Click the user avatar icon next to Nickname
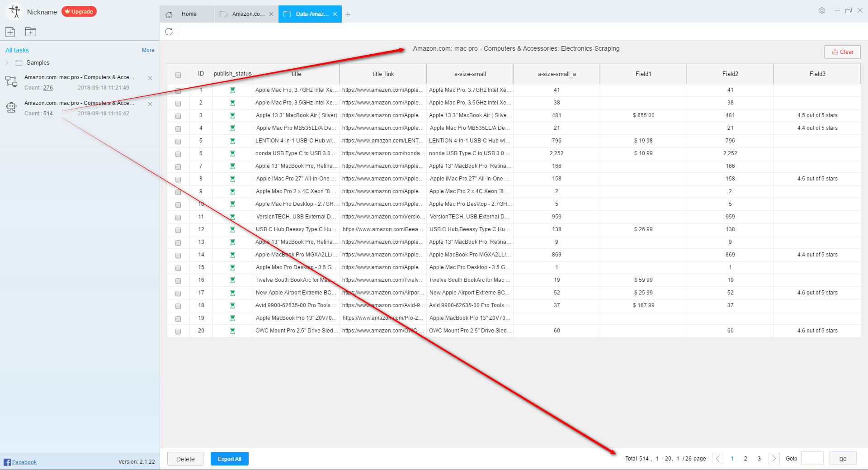Viewport: 868px width, 470px height. (x=14, y=12)
